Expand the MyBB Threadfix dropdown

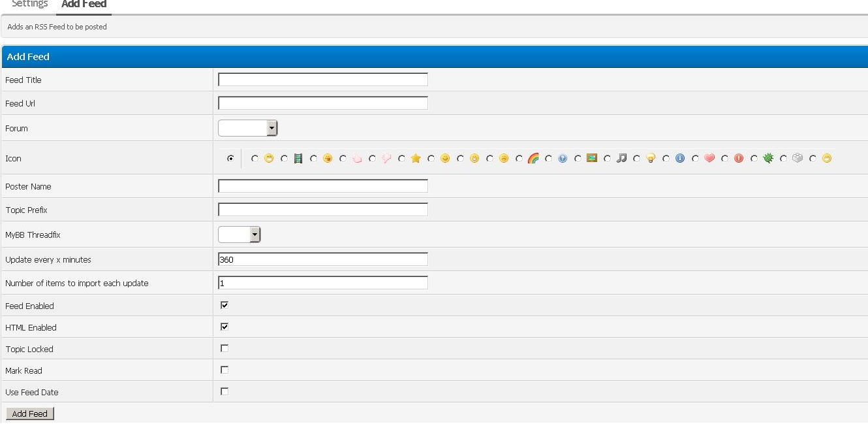pyautogui.click(x=239, y=235)
